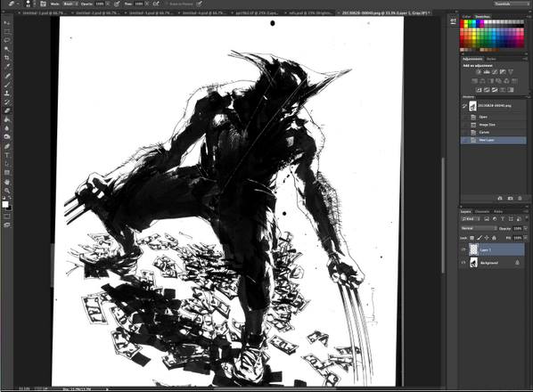The width and height of the screenshot is (533, 392).
Task: Select the Brush tool
Action: [7, 85]
